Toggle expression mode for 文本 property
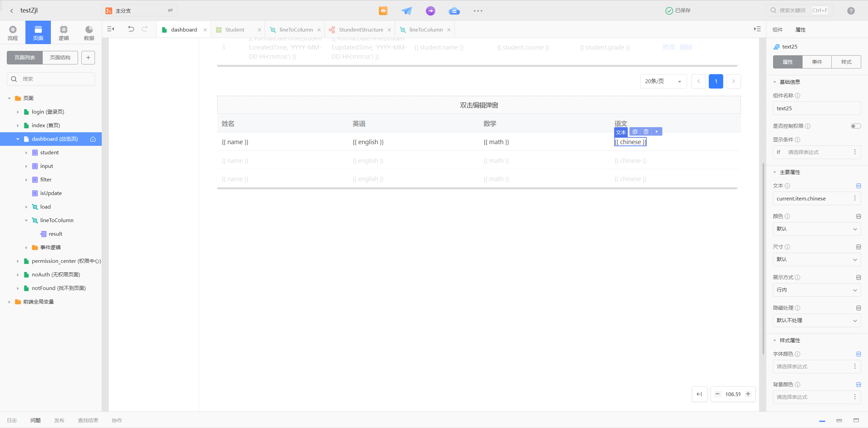This screenshot has height=428, width=868. 859,186
